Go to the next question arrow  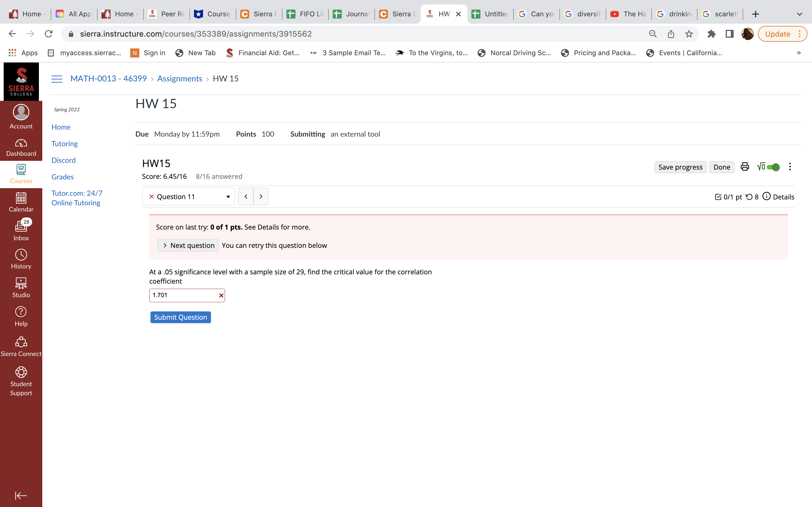[x=261, y=197]
